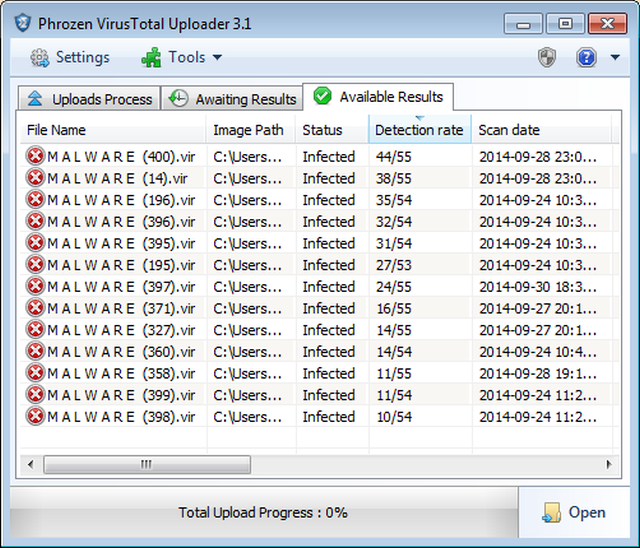The image size is (640, 548).
Task: Click the blue help question mark icon
Action: [x=586, y=57]
